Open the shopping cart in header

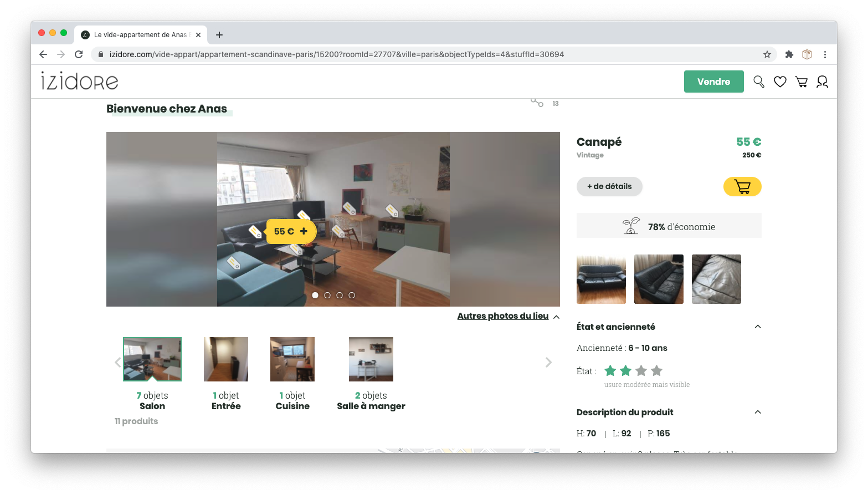(801, 82)
